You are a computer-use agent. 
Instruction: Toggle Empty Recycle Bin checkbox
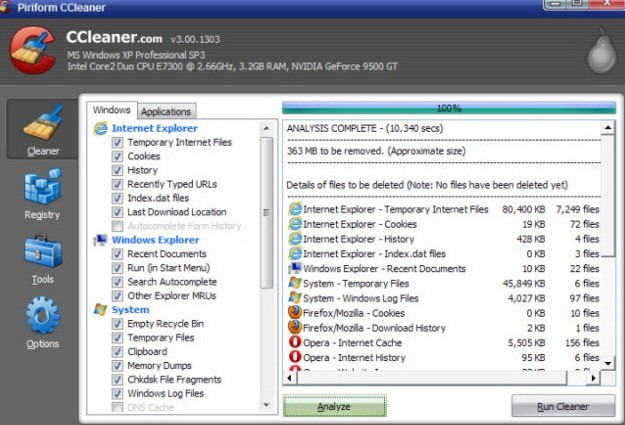click(x=117, y=324)
